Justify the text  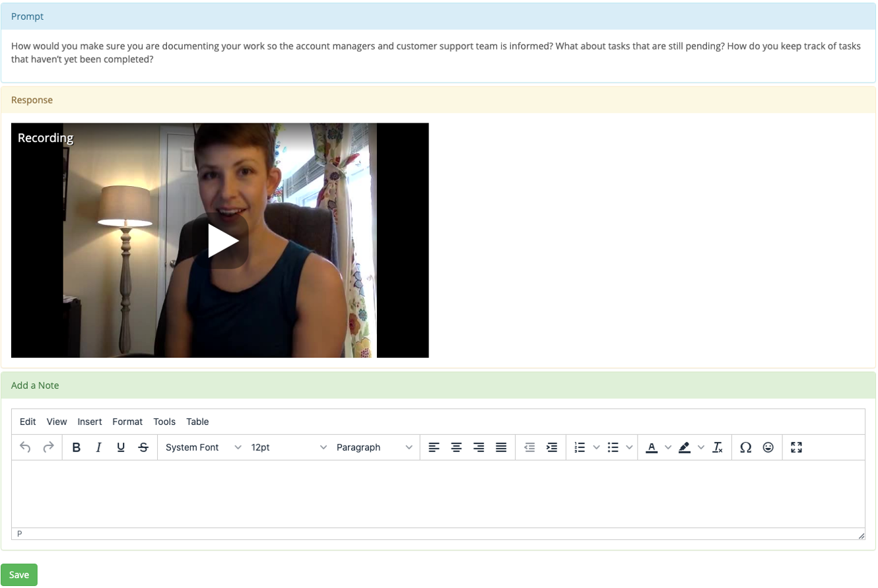point(501,447)
